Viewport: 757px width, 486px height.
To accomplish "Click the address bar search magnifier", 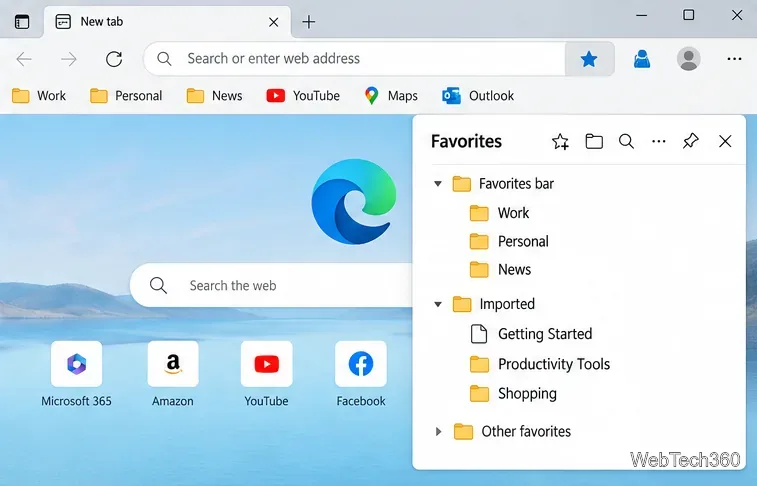I will 164,59.
